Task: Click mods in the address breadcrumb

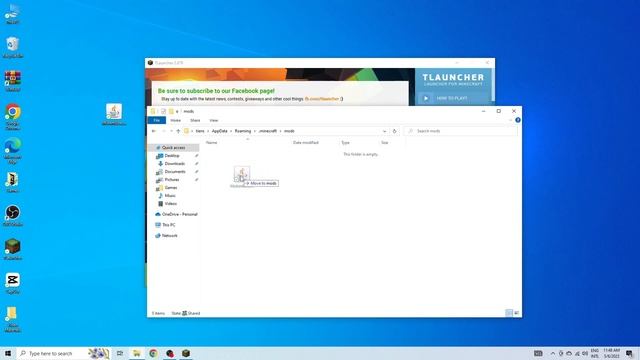Action: 289,131
